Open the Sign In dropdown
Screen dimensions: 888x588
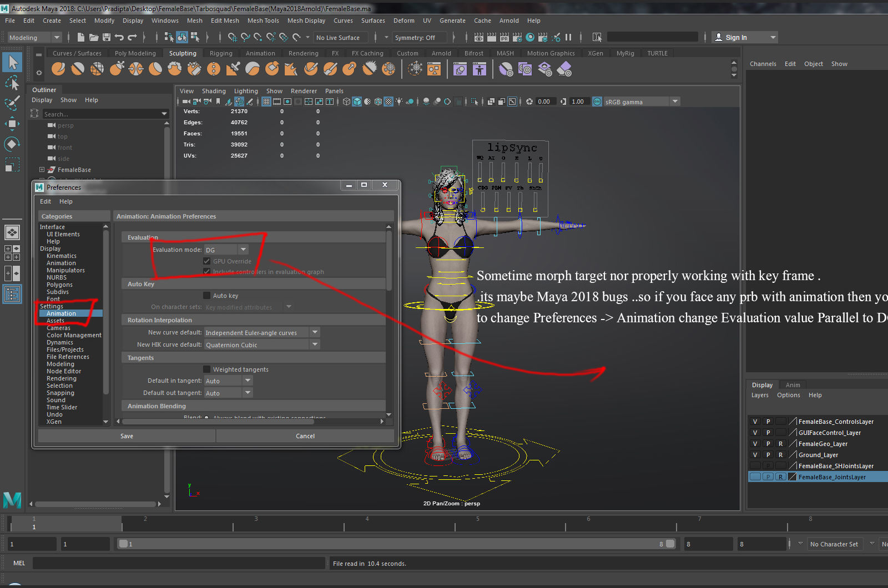pyautogui.click(x=744, y=37)
